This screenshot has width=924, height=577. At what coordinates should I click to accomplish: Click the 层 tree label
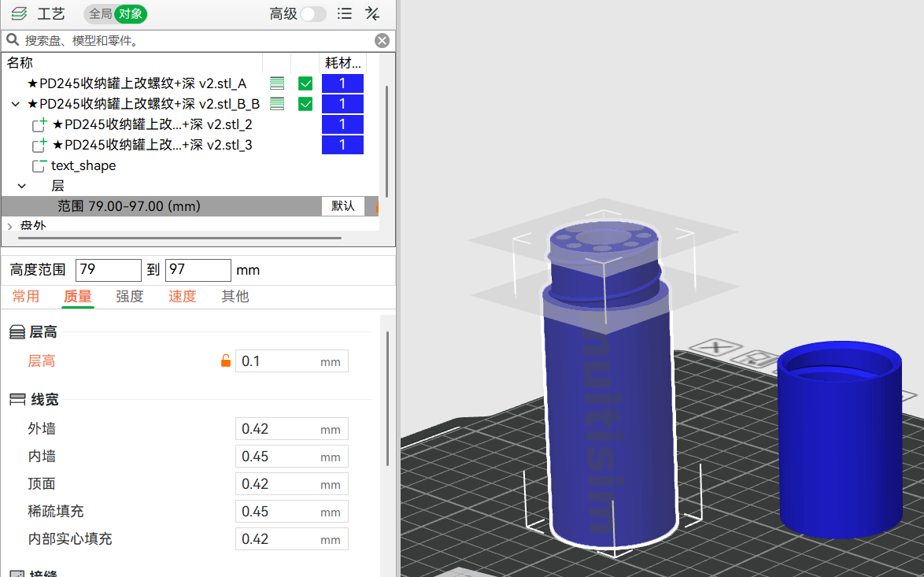[x=57, y=186]
